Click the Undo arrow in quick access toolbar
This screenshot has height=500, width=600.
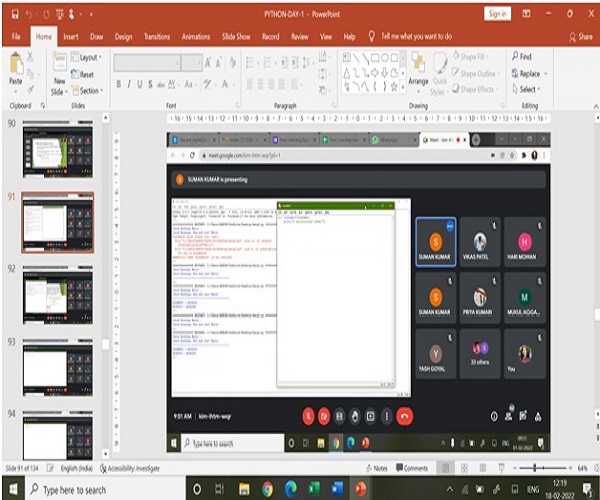(29, 15)
